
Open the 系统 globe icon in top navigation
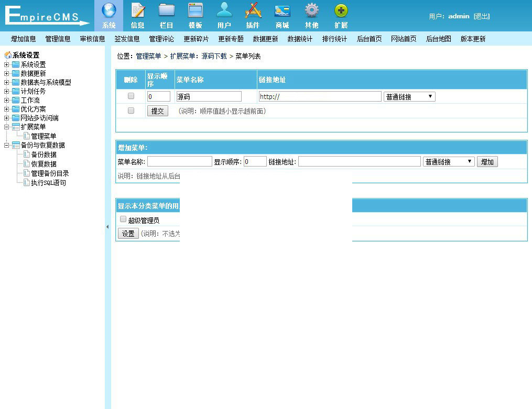coord(109,11)
